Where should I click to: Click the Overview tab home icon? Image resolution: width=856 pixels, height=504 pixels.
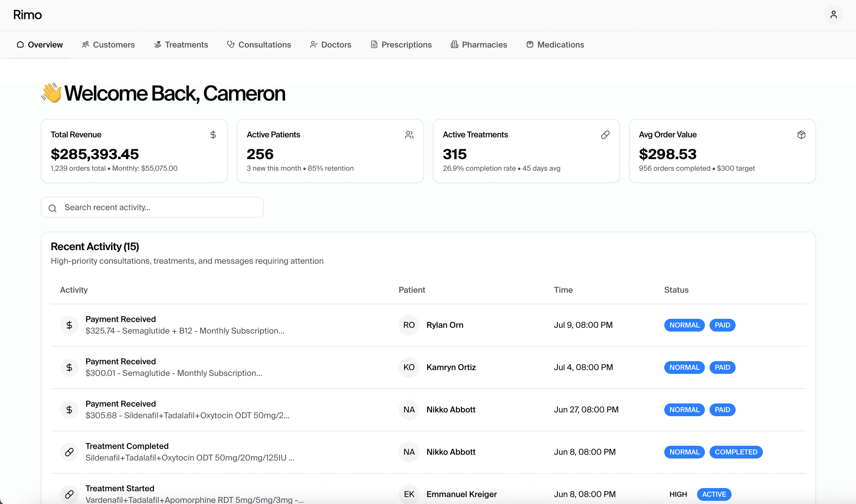(x=20, y=45)
